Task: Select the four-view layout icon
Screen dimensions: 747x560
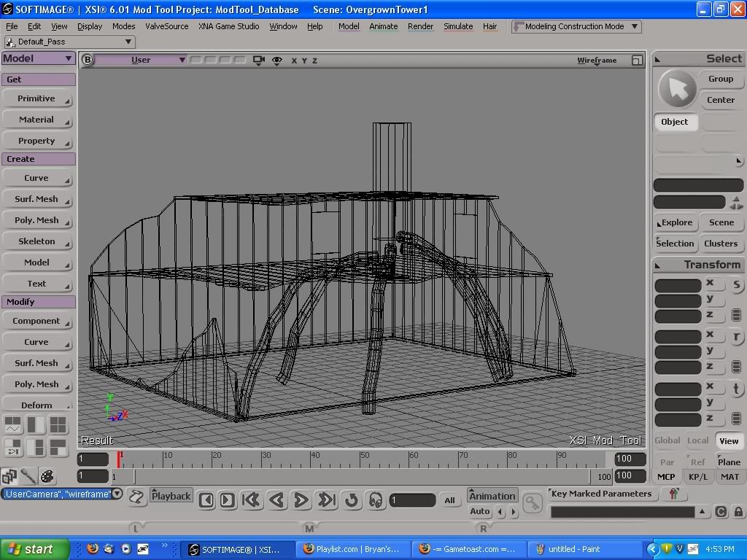Action: pyautogui.click(x=58, y=424)
